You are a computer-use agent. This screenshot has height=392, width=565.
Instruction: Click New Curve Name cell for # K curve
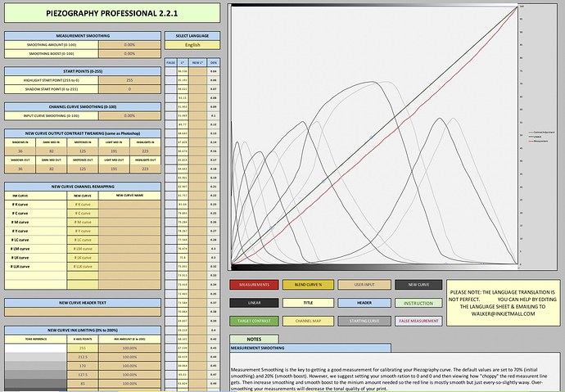tap(129, 205)
